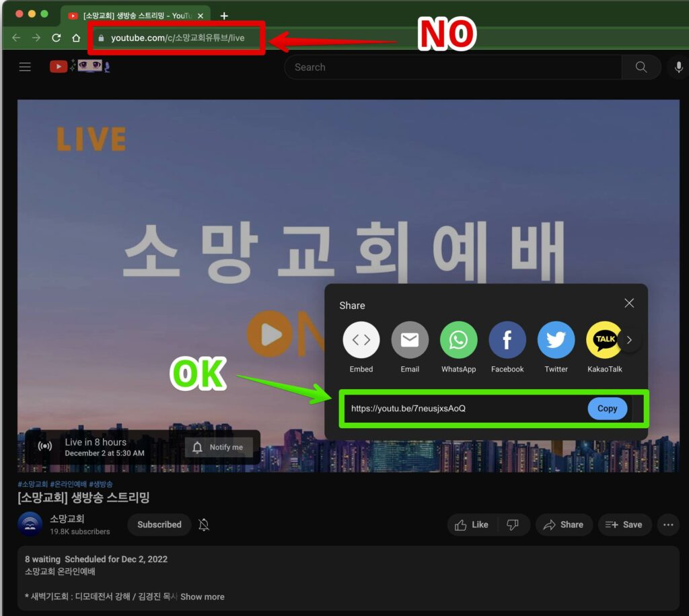Close the Share dialog

[629, 303]
